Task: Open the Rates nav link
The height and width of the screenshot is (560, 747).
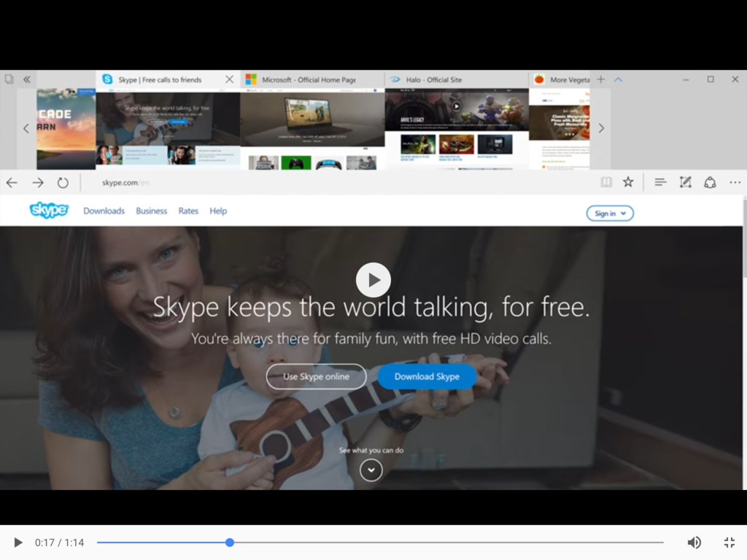Action: tap(188, 211)
